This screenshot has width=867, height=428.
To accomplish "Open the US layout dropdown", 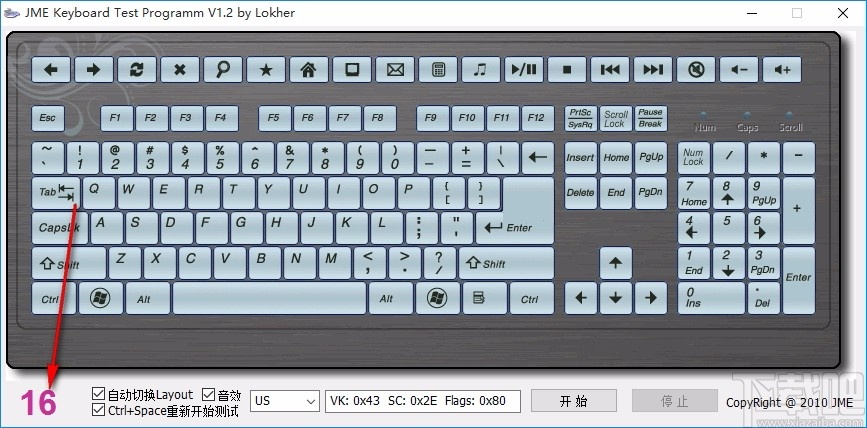I will 285,401.
